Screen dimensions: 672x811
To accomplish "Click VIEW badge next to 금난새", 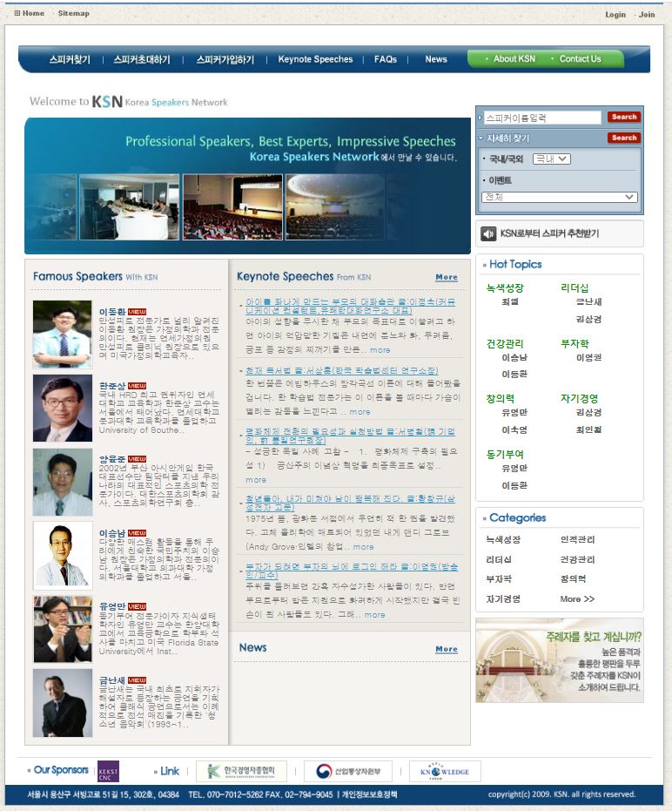I will tap(137, 680).
